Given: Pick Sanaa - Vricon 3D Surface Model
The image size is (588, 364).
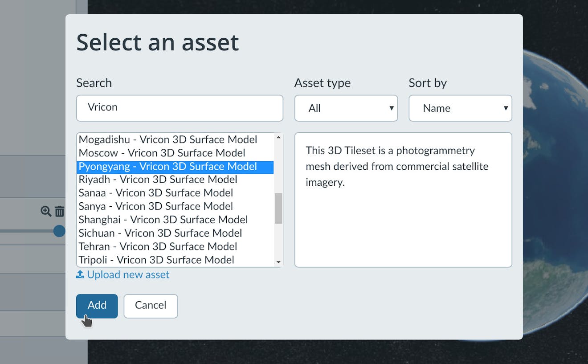Looking at the screenshot, I should [155, 193].
